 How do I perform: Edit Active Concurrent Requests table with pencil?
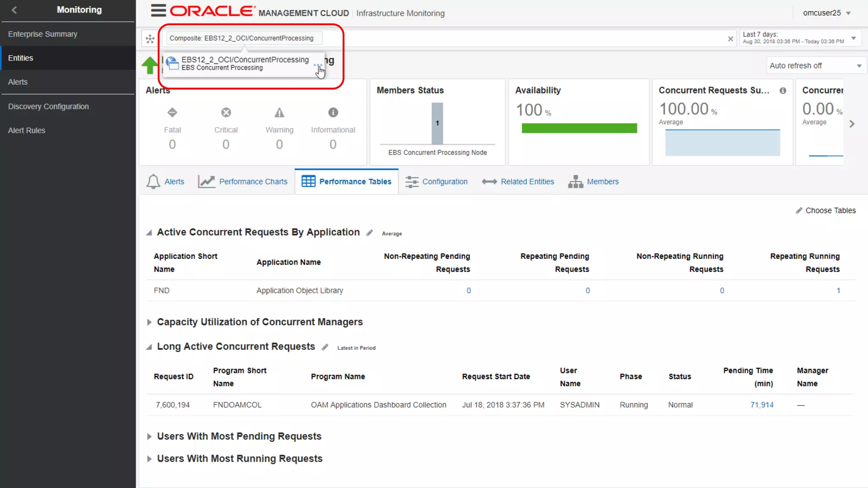[x=370, y=233]
